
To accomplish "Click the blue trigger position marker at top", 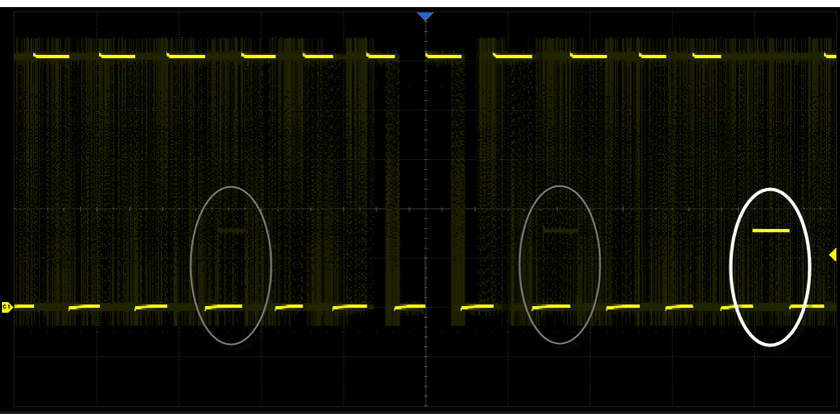I will [425, 17].
